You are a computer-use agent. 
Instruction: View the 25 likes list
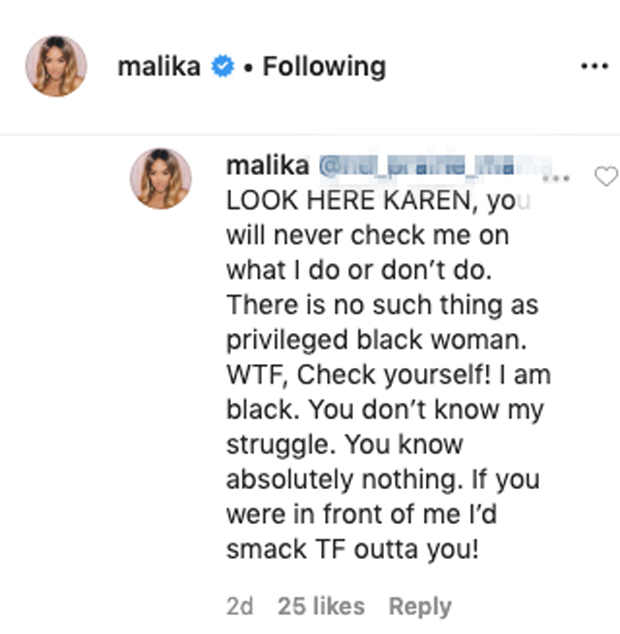[x=321, y=606]
